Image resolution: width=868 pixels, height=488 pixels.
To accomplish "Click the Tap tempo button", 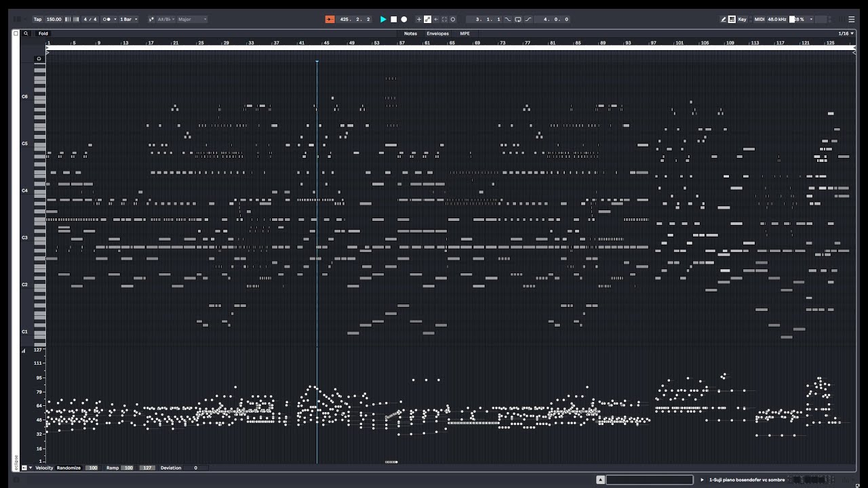I will point(37,19).
